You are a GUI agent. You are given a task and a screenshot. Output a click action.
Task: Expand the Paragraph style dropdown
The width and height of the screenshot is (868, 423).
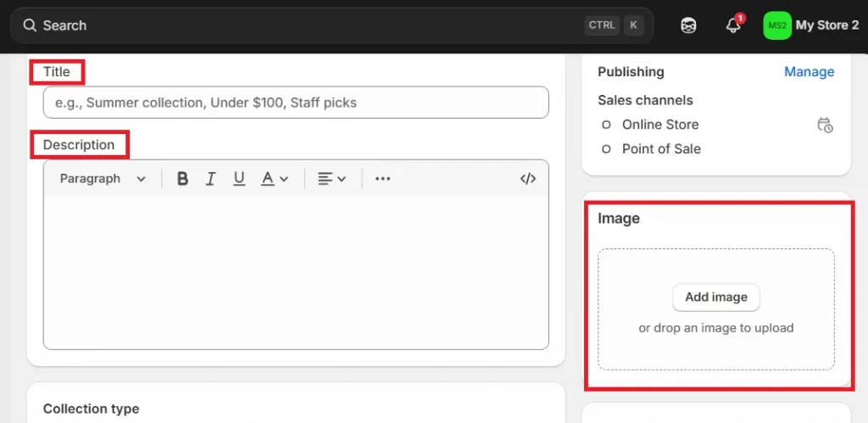(x=103, y=179)
